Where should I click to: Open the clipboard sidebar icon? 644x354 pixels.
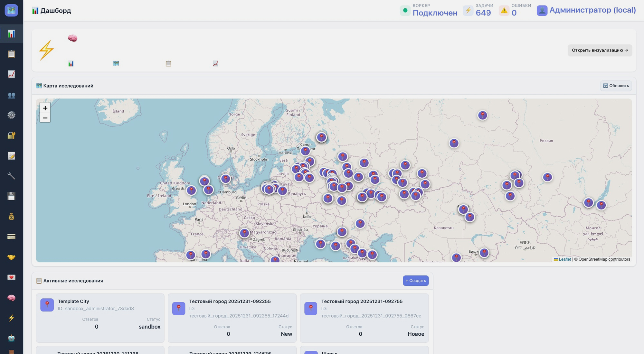pos(11,54)
